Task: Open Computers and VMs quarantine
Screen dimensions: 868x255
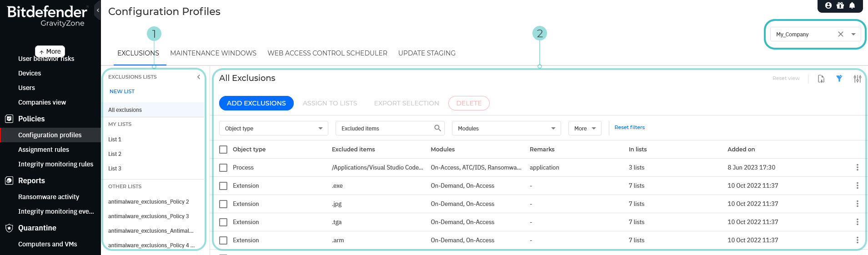Action: click(48, 244)
